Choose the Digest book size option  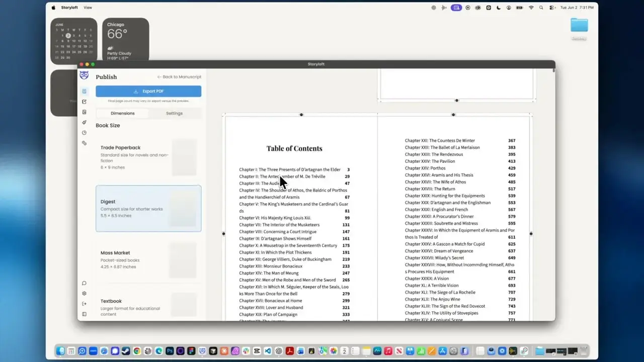coord(148,209)
